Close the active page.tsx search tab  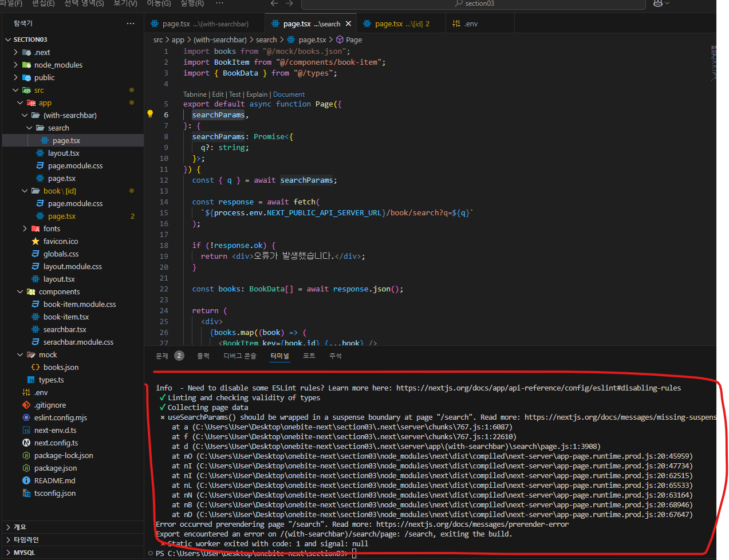(348, 24)
